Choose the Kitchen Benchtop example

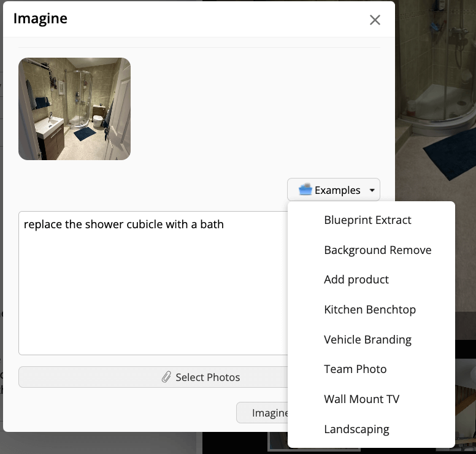(369, 310)
